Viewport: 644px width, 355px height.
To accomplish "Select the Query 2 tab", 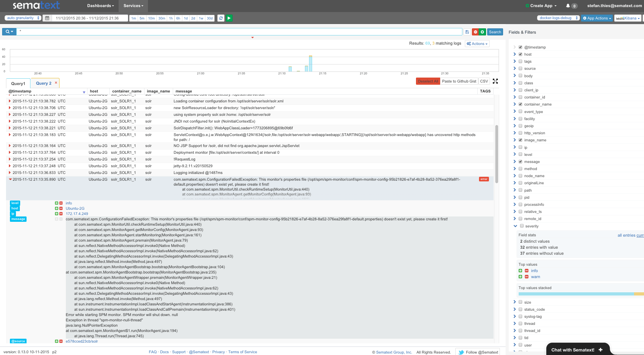I will [x=44, y=83].
